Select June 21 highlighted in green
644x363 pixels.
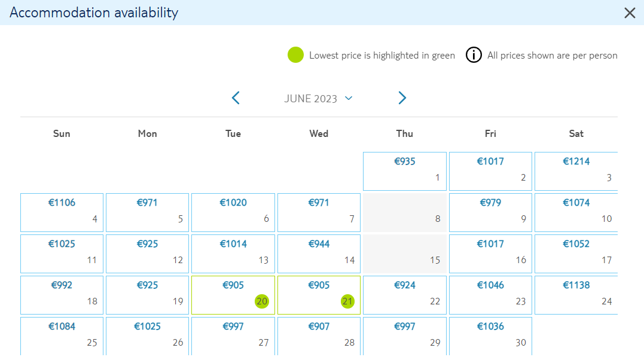319,295
